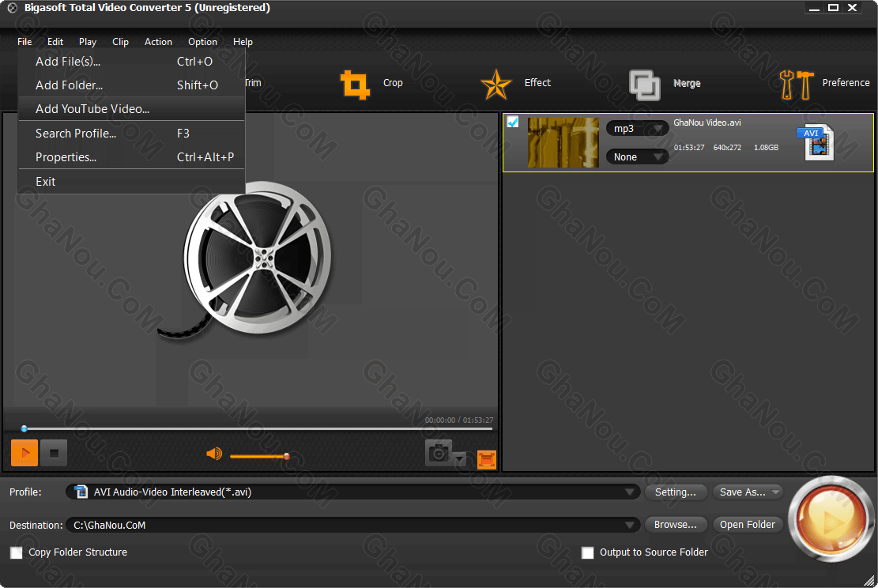The width and height of the screenshot is (878, 588).
Task: Open the File menu
Action: [24, 41]
